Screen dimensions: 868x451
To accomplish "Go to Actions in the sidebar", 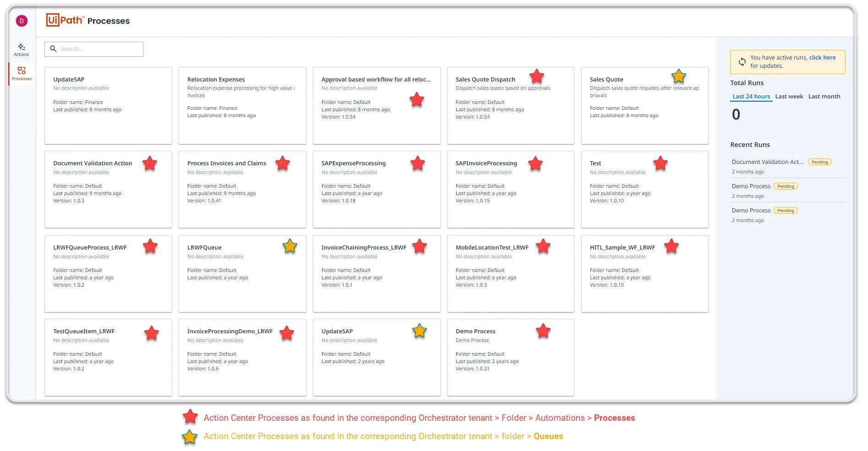I will point(22,49).
